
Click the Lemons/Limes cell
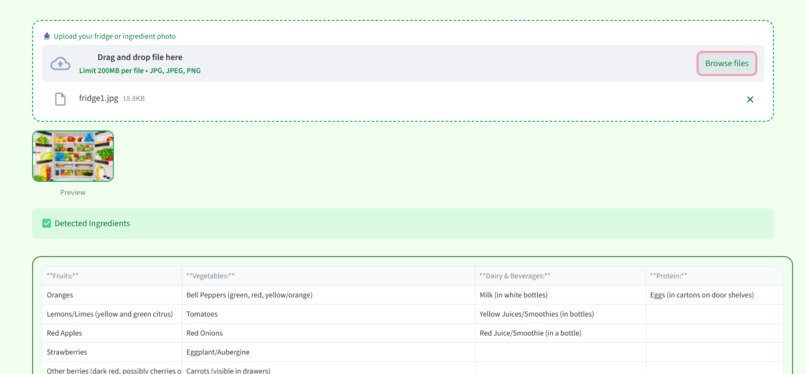(112, 314)
